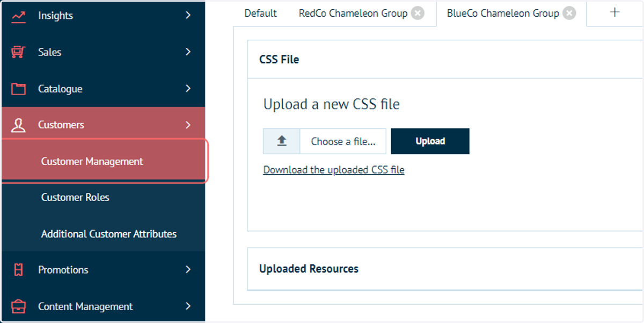Open the Promotions menu item
The width and height of the screenshot is (644, 323).
tap(103, 270)
